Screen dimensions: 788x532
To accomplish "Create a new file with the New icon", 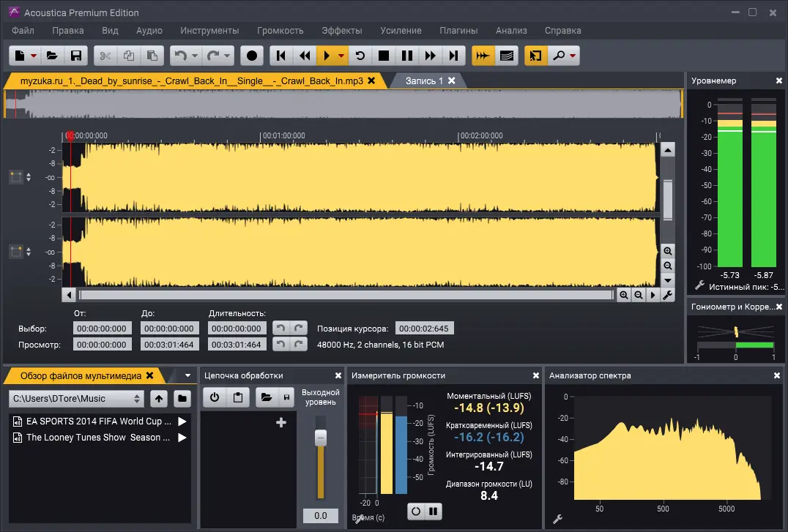I will point(20,56).
